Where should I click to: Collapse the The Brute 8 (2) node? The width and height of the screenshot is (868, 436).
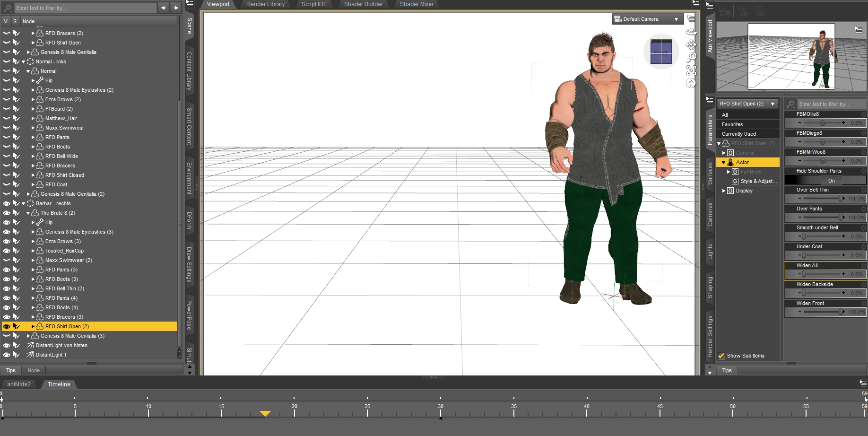[x=28, y=213]
